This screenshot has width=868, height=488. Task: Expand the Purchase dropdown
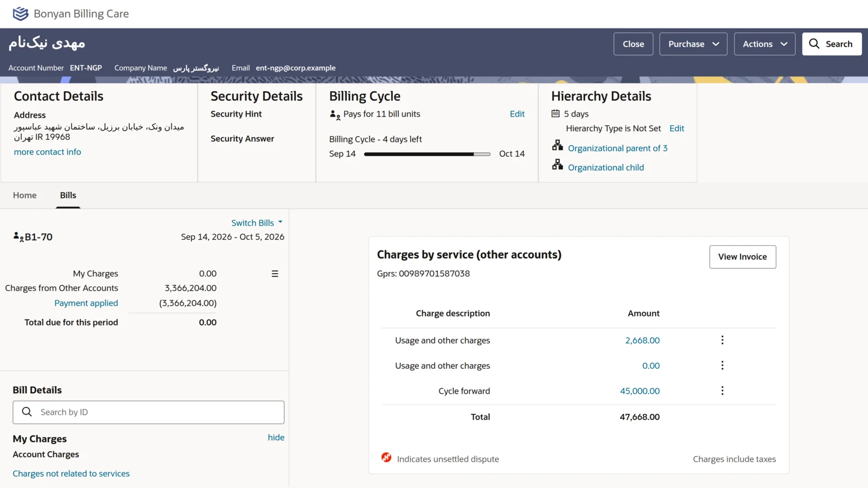pos(693,44)
